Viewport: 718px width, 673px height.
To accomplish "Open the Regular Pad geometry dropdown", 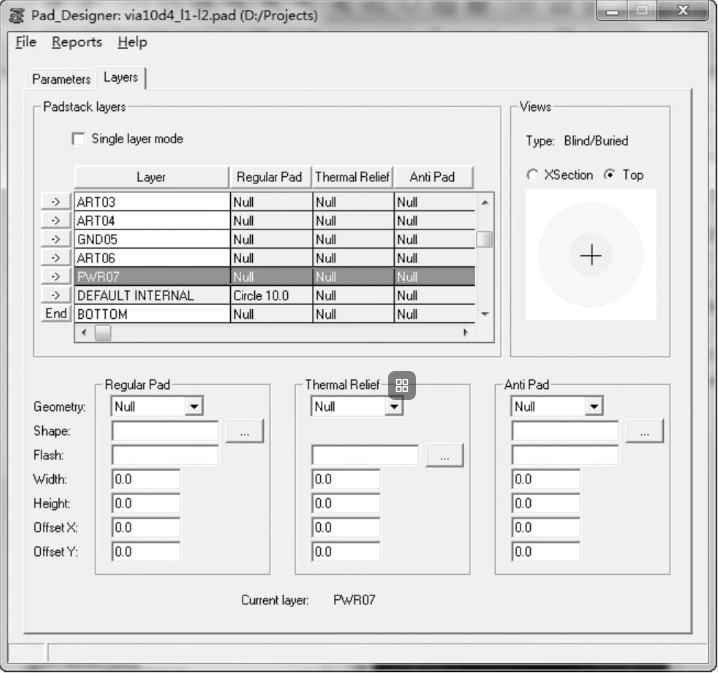I will click(x=194, y=407).
